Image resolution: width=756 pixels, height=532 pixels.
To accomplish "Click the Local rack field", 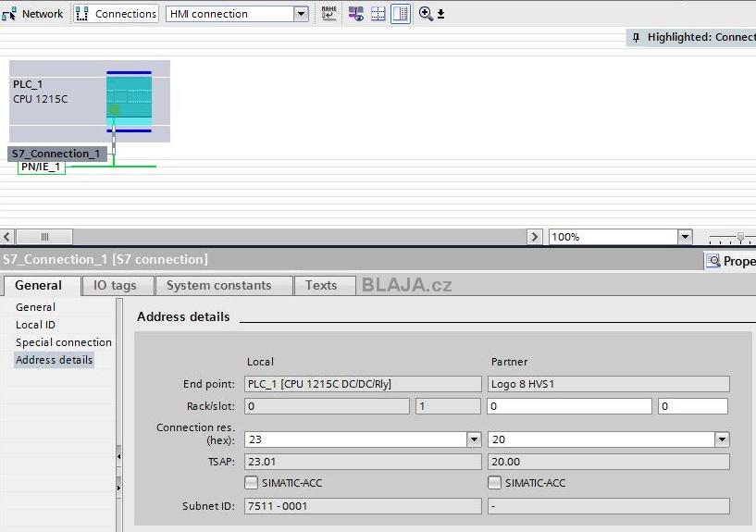I will click(327, 406).
